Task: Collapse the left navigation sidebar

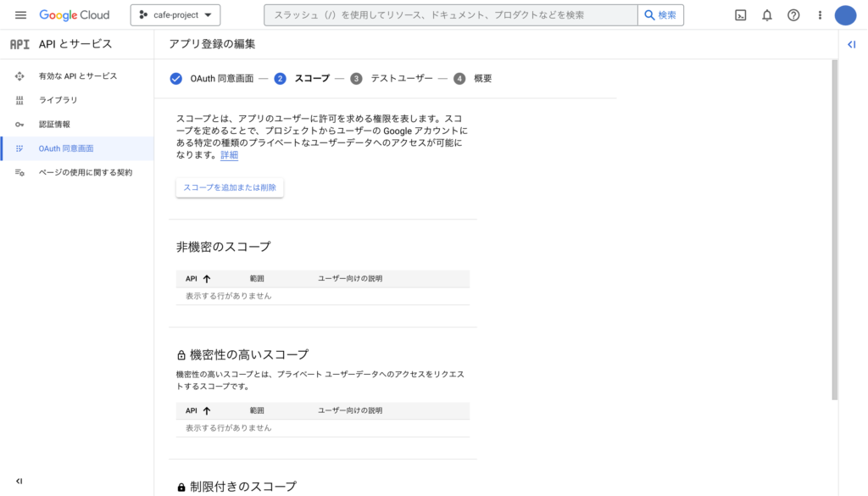Action: pos(19,481)
